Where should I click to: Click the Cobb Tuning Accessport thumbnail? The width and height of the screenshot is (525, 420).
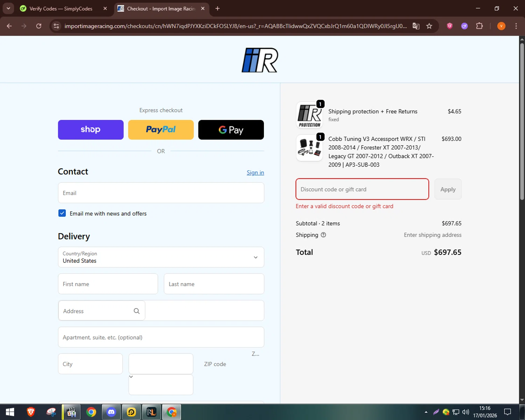[309, 148]
